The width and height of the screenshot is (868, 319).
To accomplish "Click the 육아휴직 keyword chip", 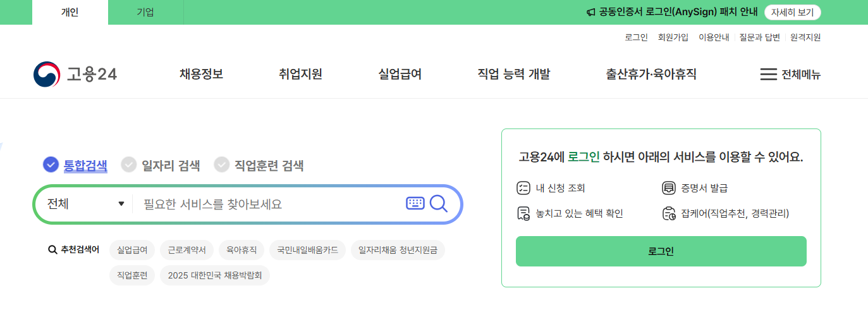I will click(x=241, y=250).
